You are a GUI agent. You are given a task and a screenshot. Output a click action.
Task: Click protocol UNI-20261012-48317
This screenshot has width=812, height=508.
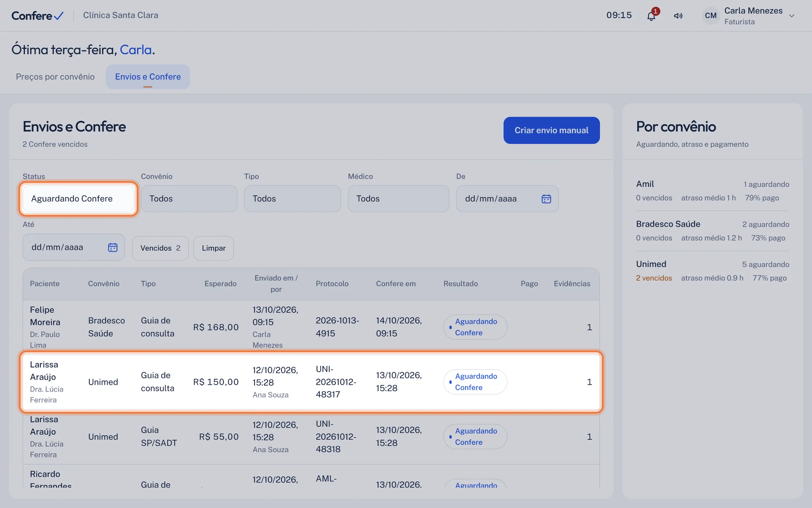pos(336,382)
